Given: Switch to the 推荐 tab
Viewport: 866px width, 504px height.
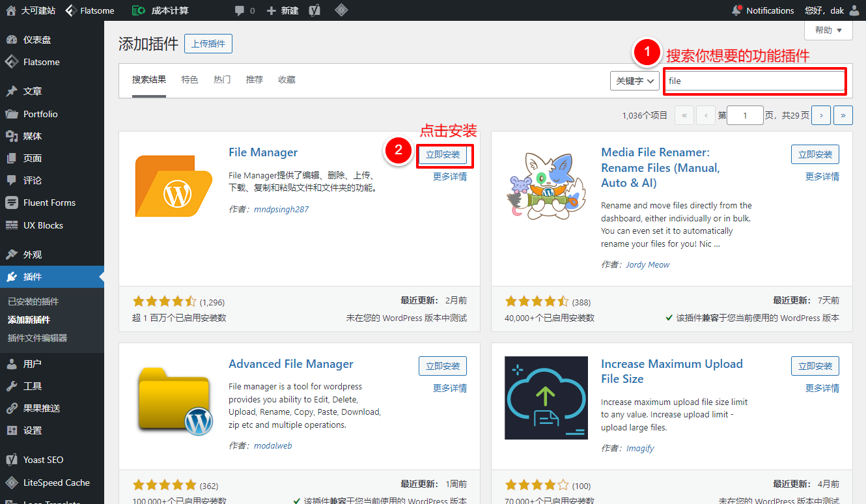Looking at the screenshot, I should [254, 79].
